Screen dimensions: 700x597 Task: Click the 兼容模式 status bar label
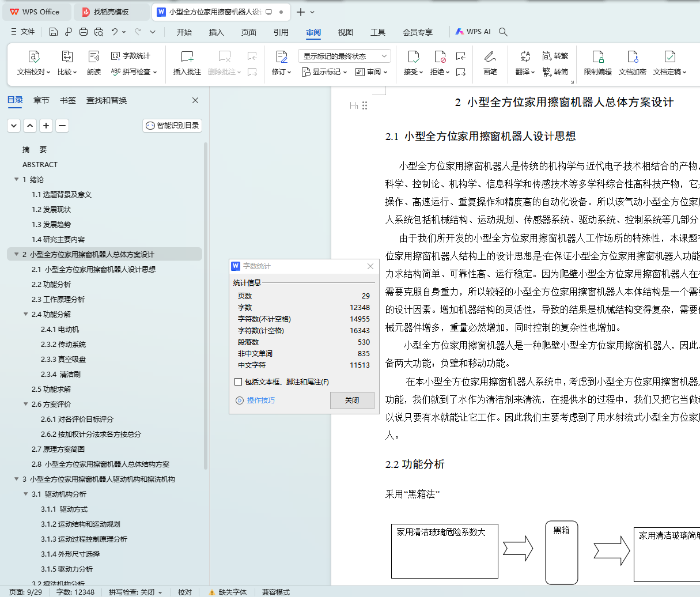(276, 592)
